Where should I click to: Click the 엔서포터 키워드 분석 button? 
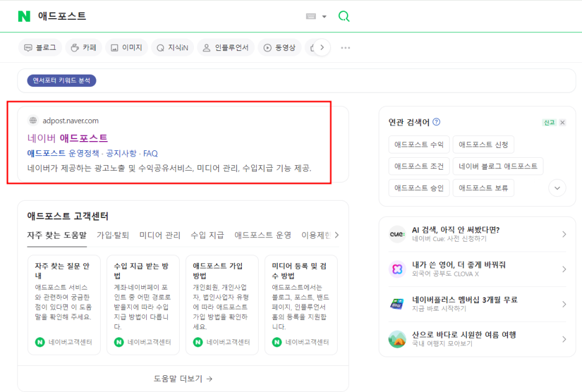(62, 81)
